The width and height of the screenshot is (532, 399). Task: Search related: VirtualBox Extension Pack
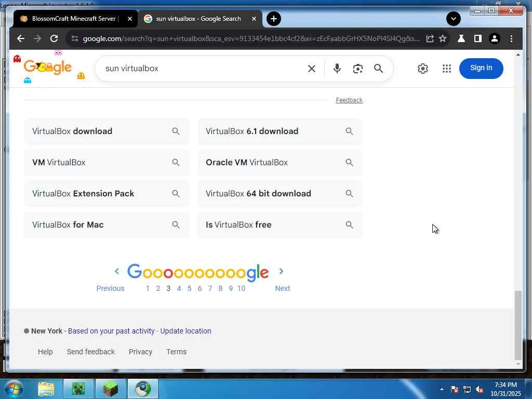pyautogui.click(x=106, y=194)
